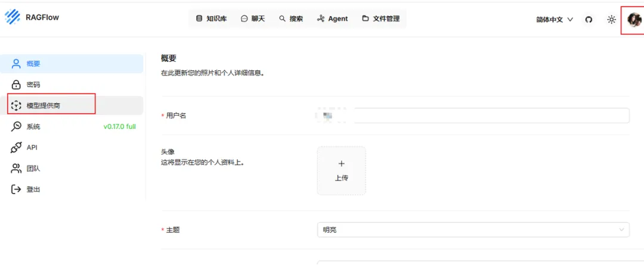Click the person icon next to 概要
The width and height of the screenshot is (644, 268).
pyautogui.click(x=16, y=64)
